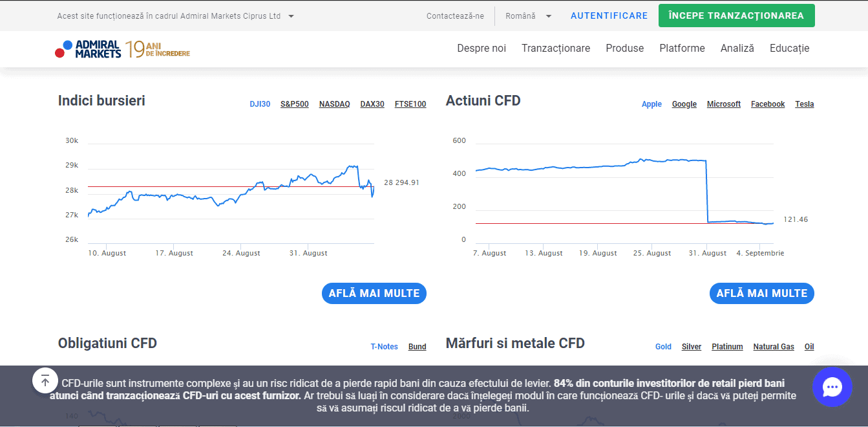Screen dimensions: 868x427
Task: Click the scroll-to-top arrow icon
Action: tap(45, 380)
